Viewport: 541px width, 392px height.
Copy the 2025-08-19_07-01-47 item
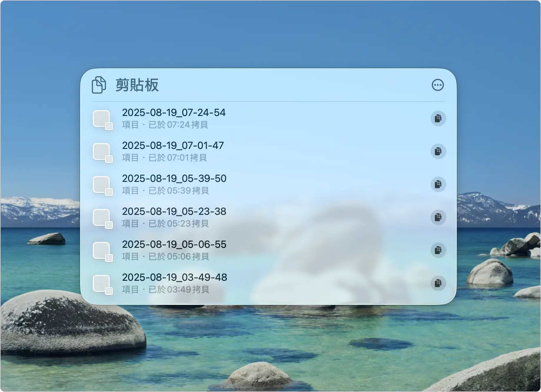[438, 151]
